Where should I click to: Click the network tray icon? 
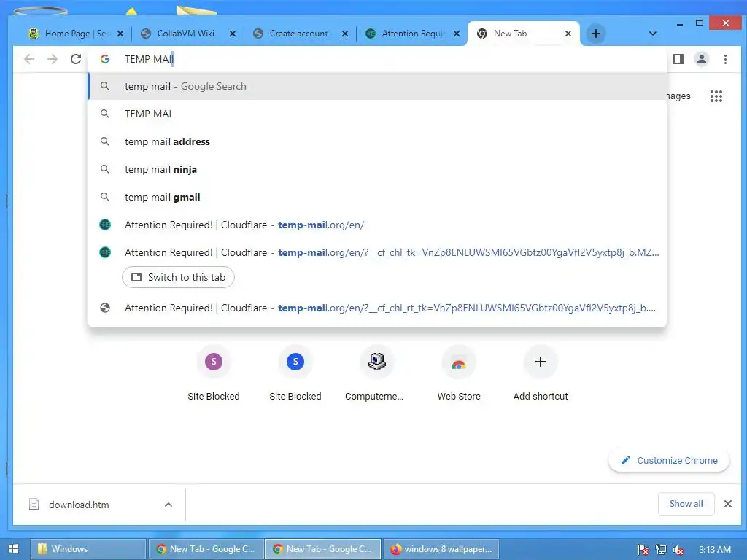tap(661, 550)
